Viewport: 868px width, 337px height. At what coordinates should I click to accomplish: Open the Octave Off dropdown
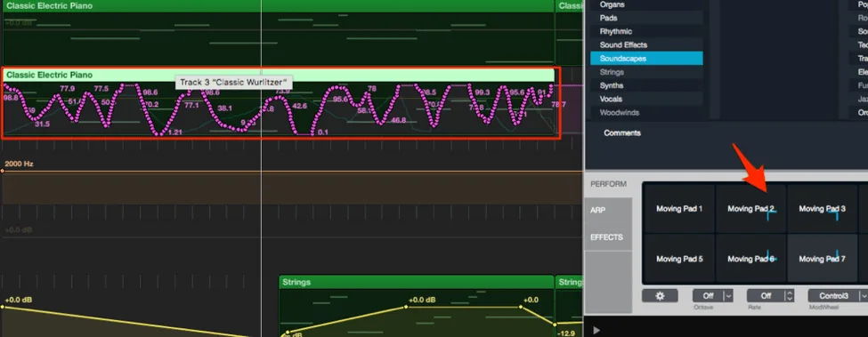point(713,295)
